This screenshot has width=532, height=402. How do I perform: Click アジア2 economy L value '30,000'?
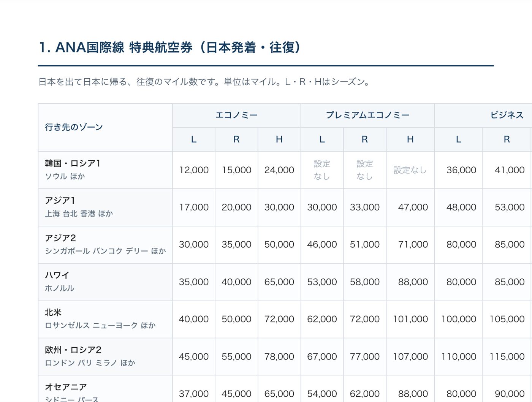click(x=194, y=245)
